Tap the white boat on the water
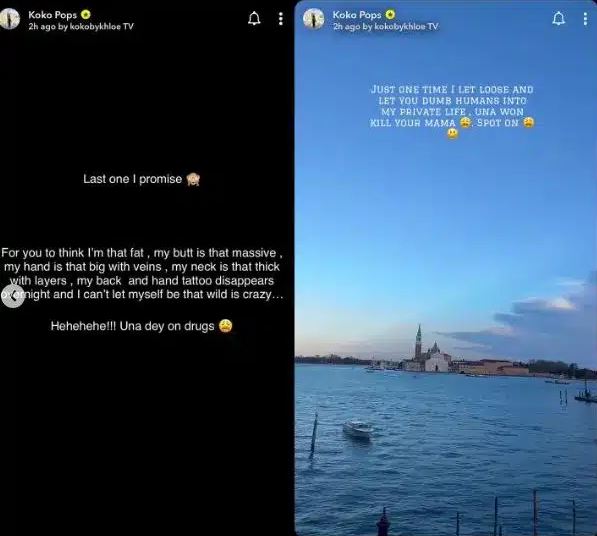The height and width of the screenshot is (536, 597). click(x=358, y=428)
